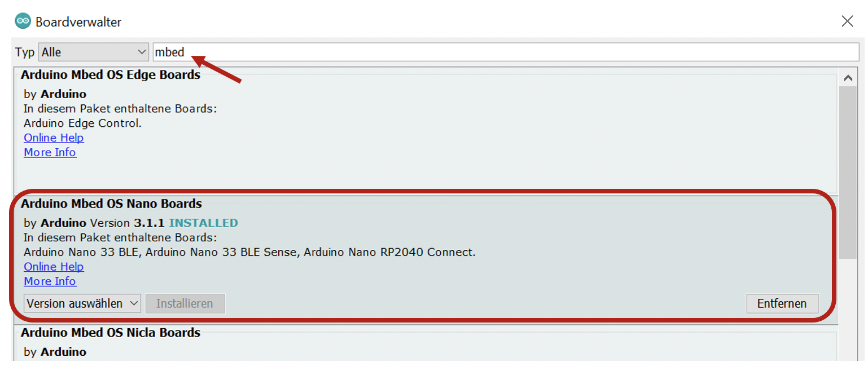Viewport: 868px width, 371px height.
Task: Close the Boardverwalter window
Action: coord(847,21)
